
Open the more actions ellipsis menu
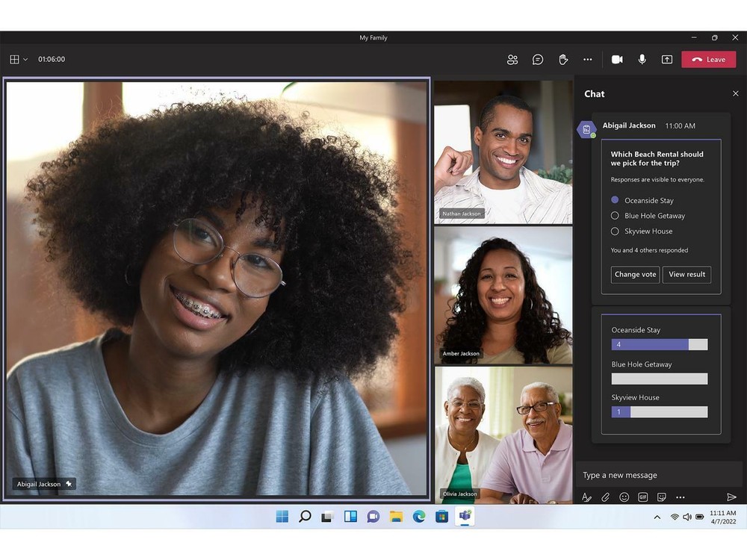588,60
